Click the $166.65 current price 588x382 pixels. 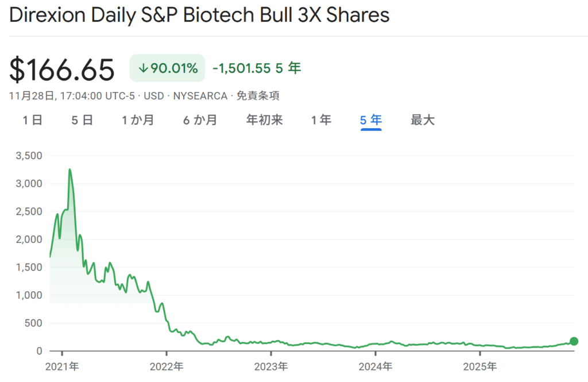(x=62, y=70)
